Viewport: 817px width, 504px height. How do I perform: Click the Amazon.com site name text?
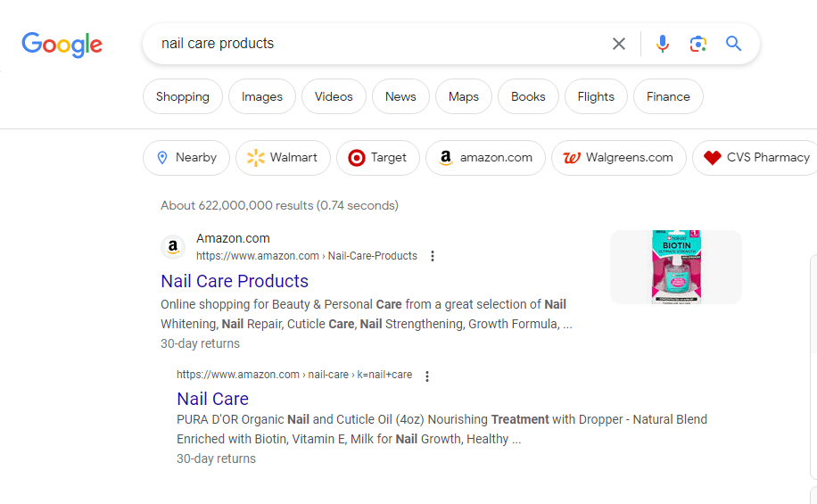(x=233, y=238)
